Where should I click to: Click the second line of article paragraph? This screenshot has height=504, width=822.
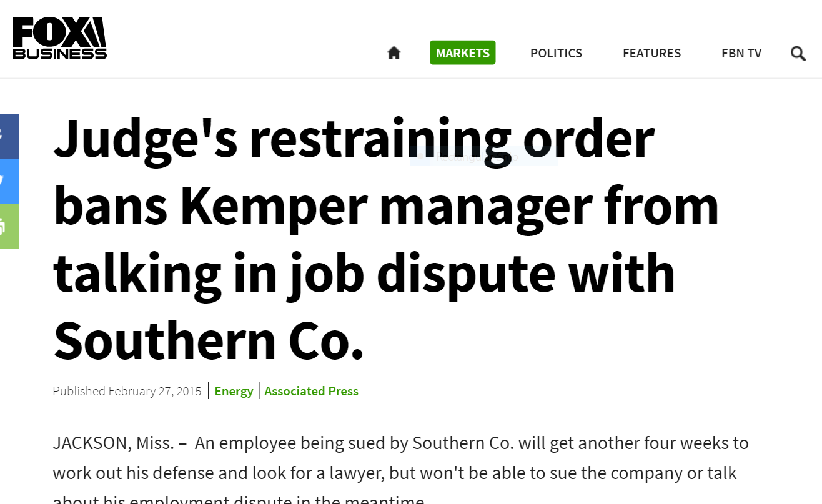click(395, 473)
